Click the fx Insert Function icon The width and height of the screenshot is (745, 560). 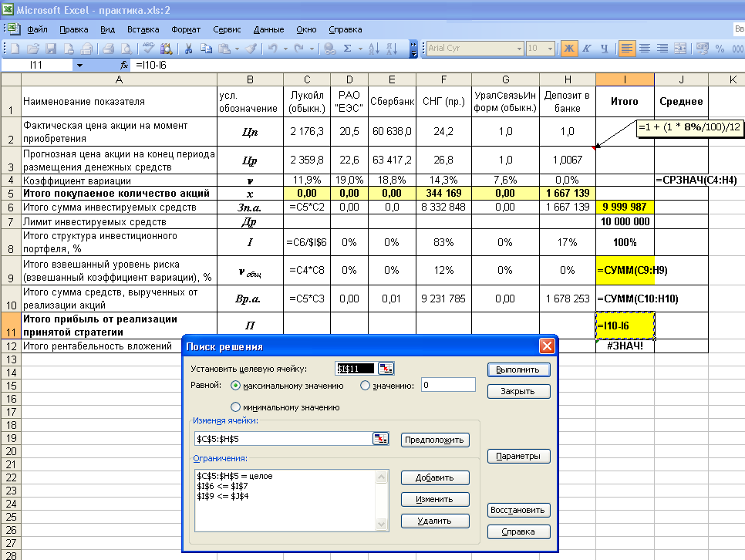point(124,65)
